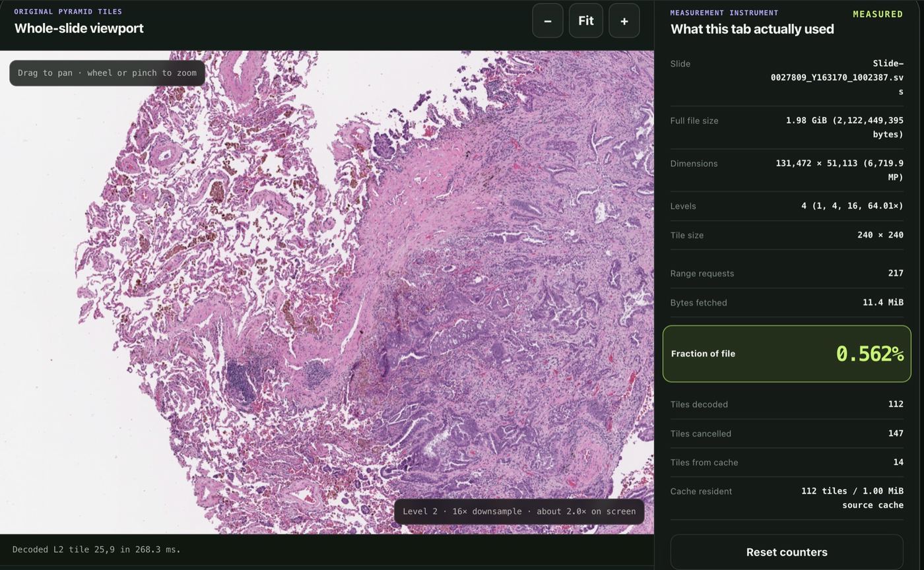
Task: Click the 'Cache resident' label
Action: pyautogui.click(x=701, y=491)
